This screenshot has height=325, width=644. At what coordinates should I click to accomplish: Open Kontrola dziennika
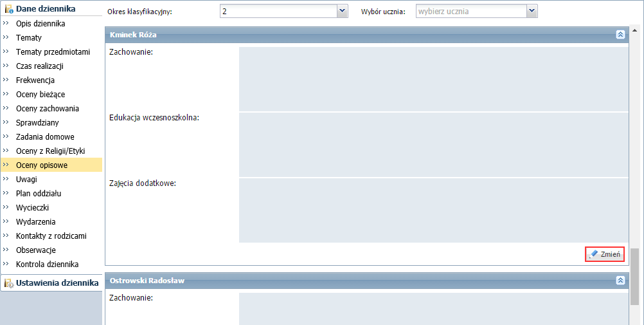(47, 264)
